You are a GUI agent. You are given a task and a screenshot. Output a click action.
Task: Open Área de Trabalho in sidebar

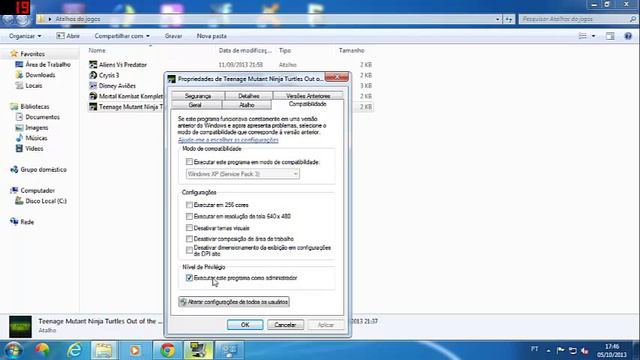[48, 64]
